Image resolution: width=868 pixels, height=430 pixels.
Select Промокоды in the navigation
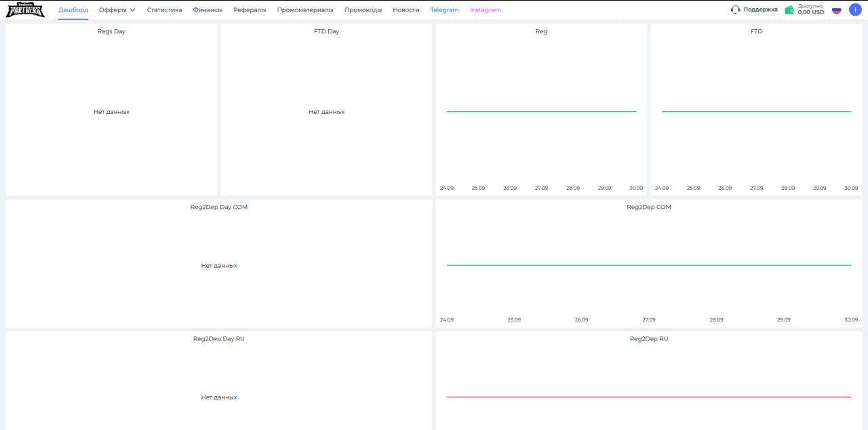363,10
